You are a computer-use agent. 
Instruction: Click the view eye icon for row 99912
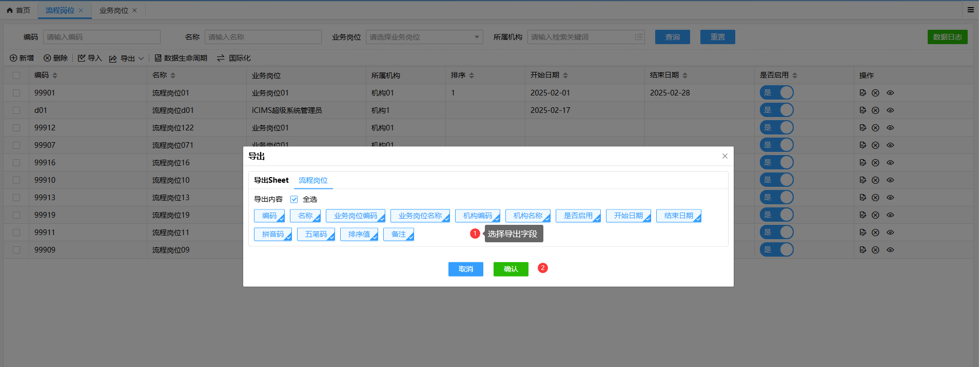pos(890,128)
